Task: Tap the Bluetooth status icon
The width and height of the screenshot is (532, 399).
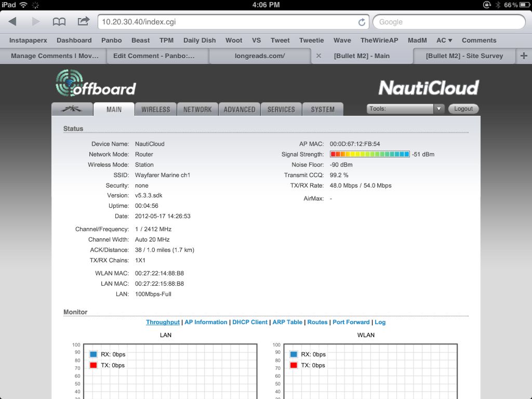Action: pos(498,5)
